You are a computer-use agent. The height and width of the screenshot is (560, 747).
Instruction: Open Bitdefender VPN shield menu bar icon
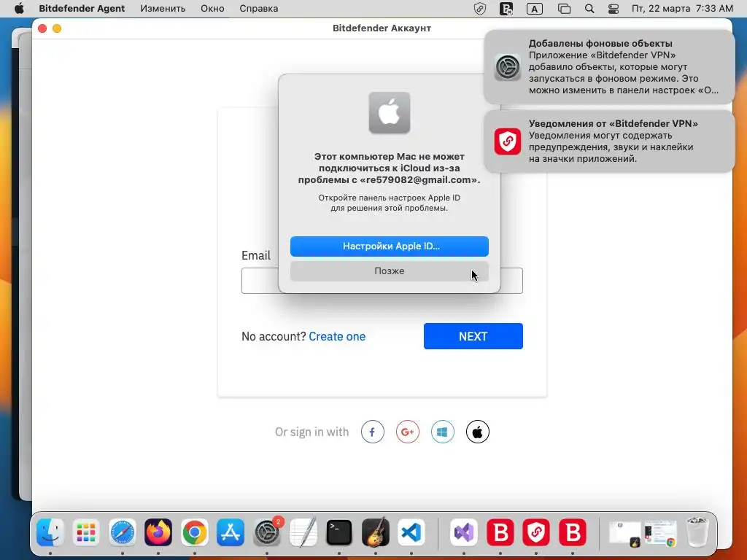(480, 9)
